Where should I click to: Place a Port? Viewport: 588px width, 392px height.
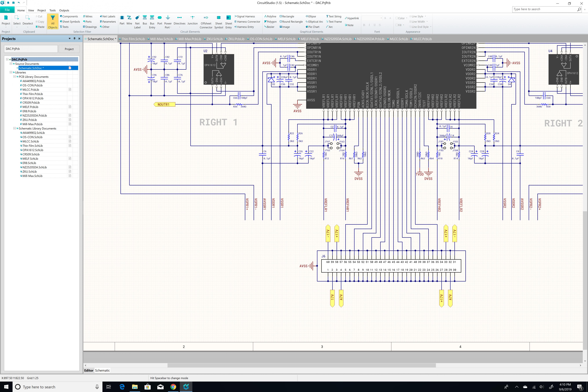pyautogui.click(x=160, y=20)
